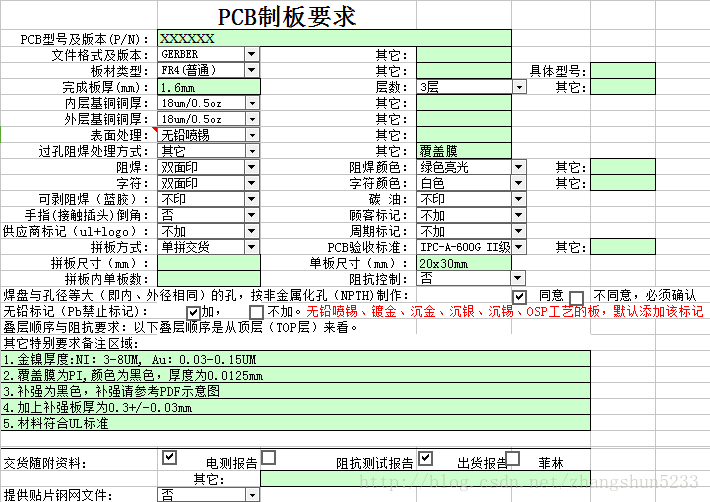710x502 pixels.
Task: Open the 文件格式及版本 GERBER dropdown
Action: (252, 54)
